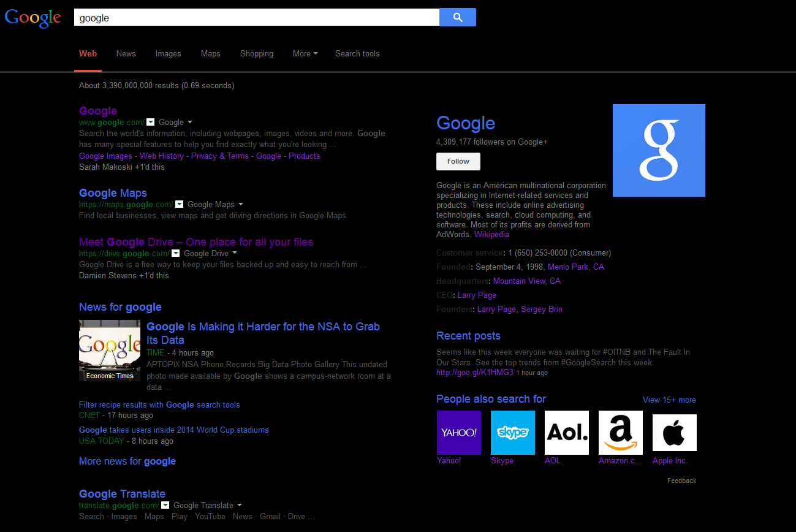The width and height of the screenshot is (796, 532).
Task: Click "About 3,390,000,000 results" text
Action: (x=129, y=85)
